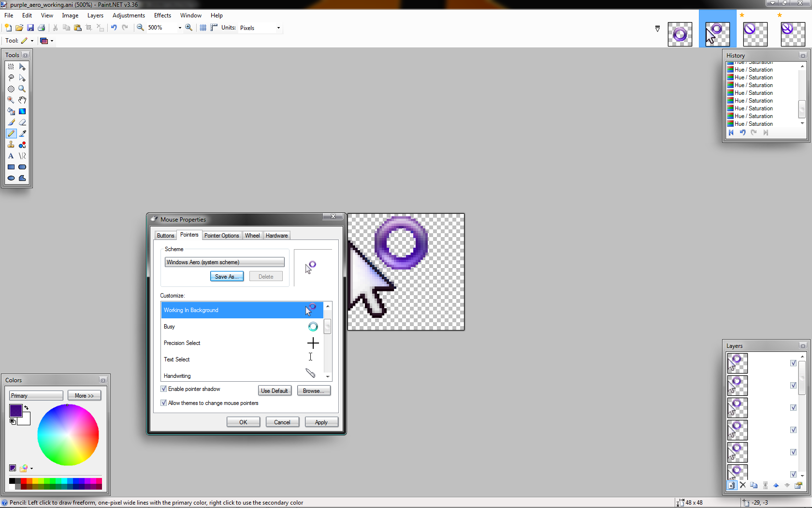The image size is (812, 508).
Task: Select the Paint Bucket tool
Action: pos(11,111)
